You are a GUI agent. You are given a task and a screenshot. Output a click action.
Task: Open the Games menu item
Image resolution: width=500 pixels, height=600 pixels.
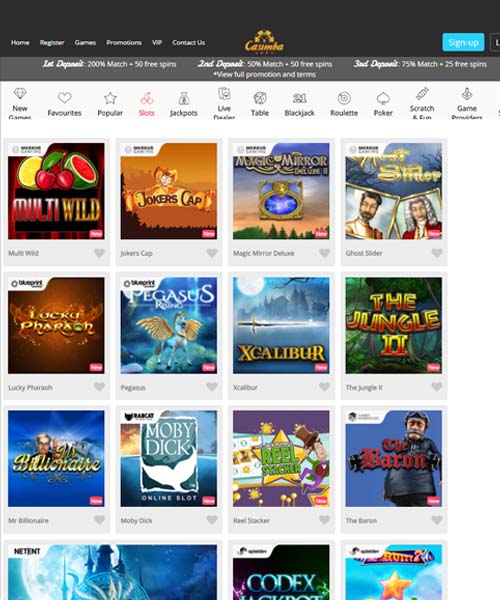85,42
